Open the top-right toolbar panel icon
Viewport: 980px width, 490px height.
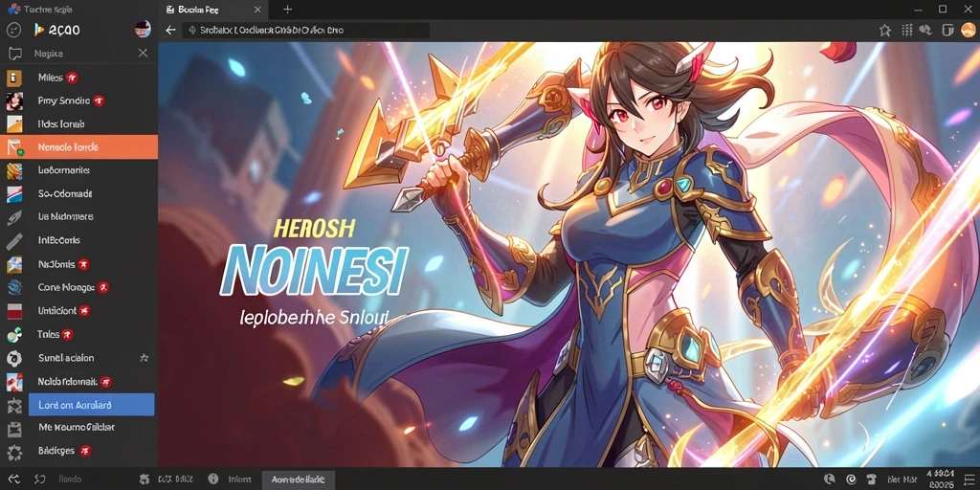(x=947, y=30)
